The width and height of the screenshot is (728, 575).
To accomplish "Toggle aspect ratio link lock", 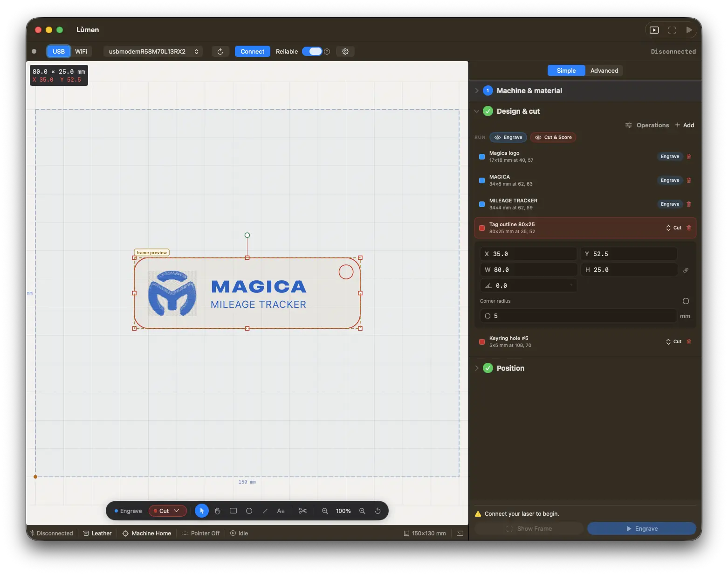I will point(686,270).
